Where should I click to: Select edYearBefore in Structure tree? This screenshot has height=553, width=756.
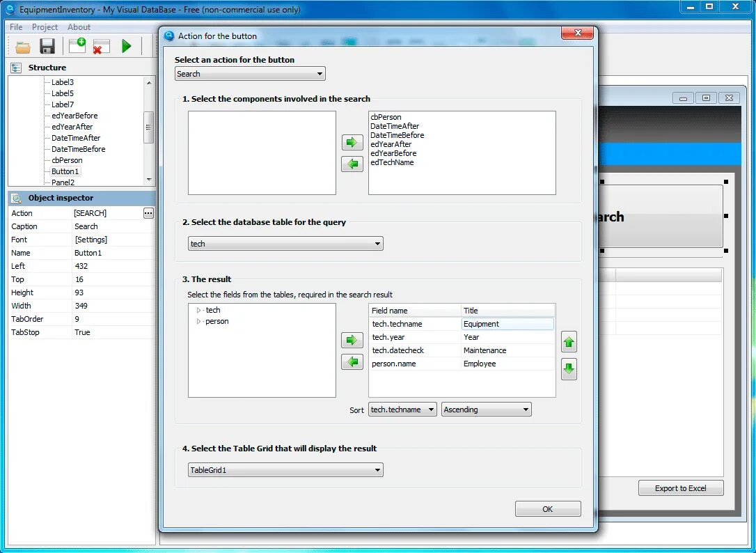[x=74, y=116]
